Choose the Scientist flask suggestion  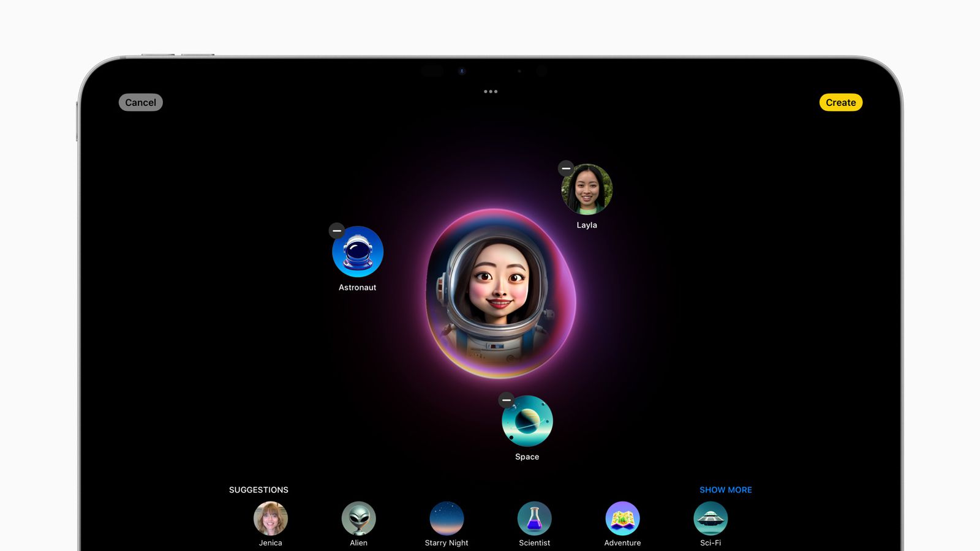[534, 519]
